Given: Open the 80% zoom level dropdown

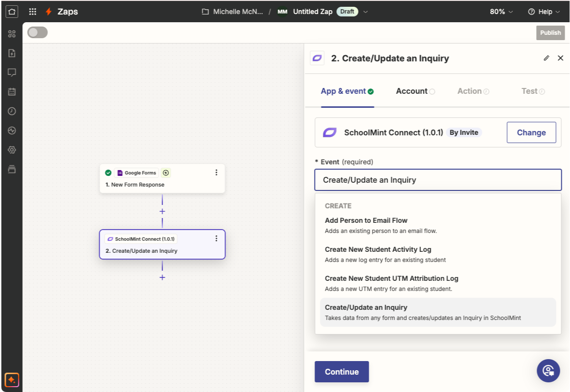Looking at the screenshot, I should (501, 12).
